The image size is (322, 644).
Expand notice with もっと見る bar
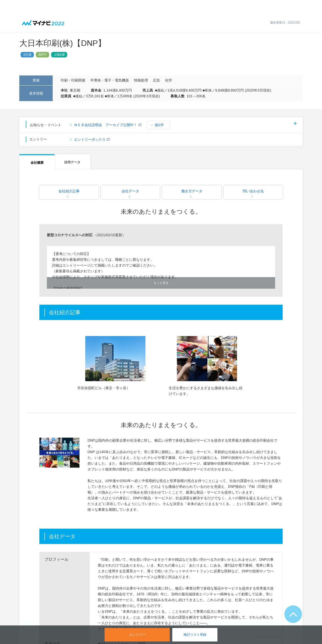pos(161,283)
